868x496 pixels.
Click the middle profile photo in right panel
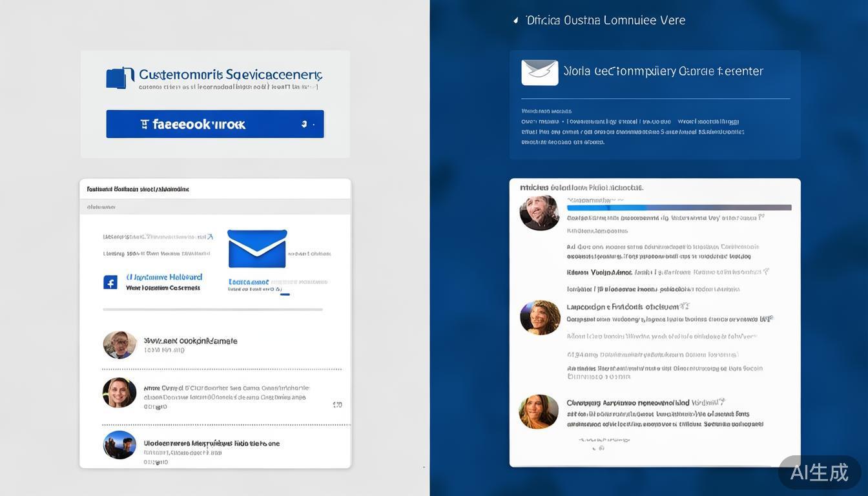539,317
